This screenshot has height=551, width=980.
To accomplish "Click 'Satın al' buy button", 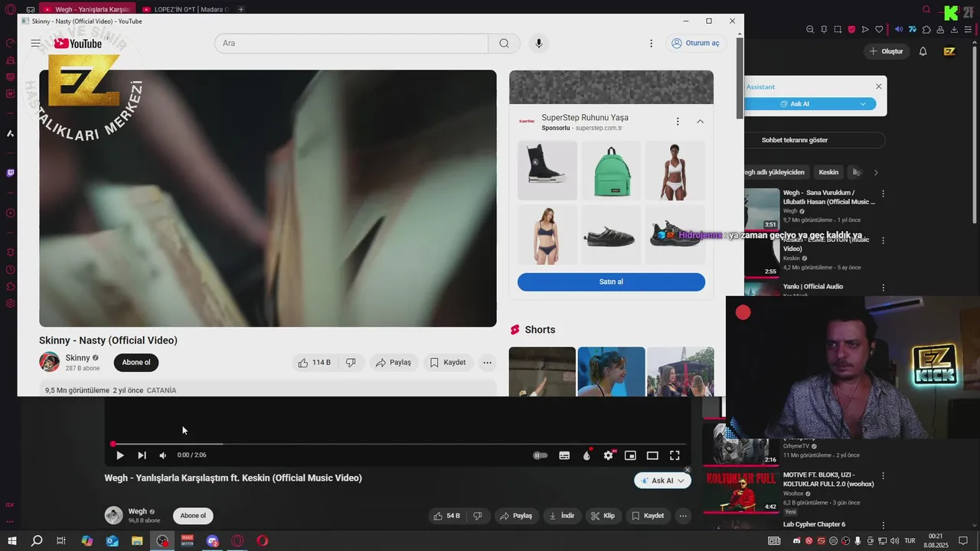I will [x=611, y=282].
